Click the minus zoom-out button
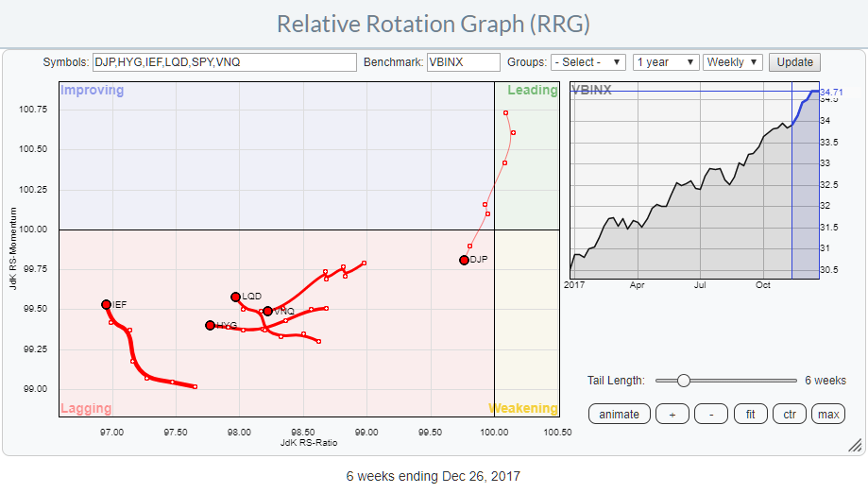 pyautogui.click(x=711, y=414)
